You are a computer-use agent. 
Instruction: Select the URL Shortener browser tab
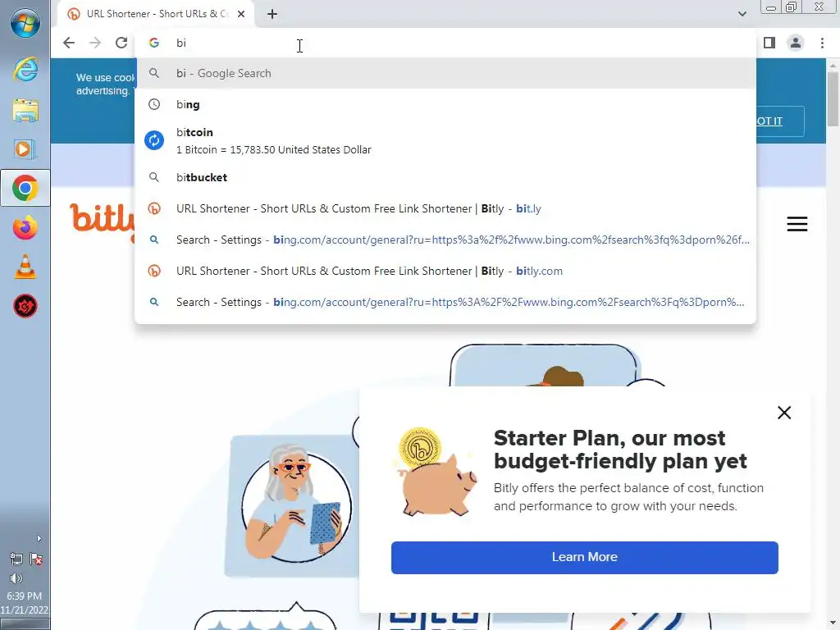[x=156, y=14]
